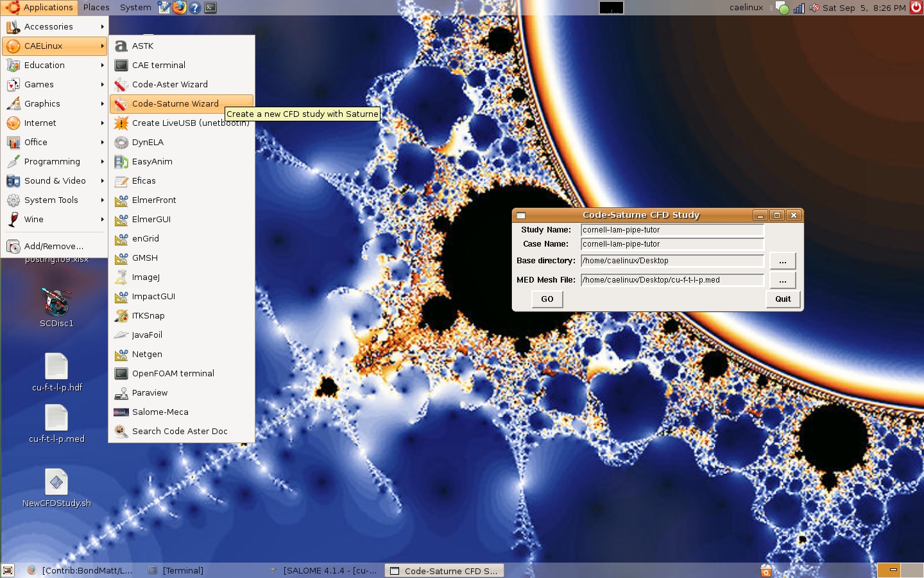
Task: Expand Sound & Video submenu
Action: tap(55, 180)
